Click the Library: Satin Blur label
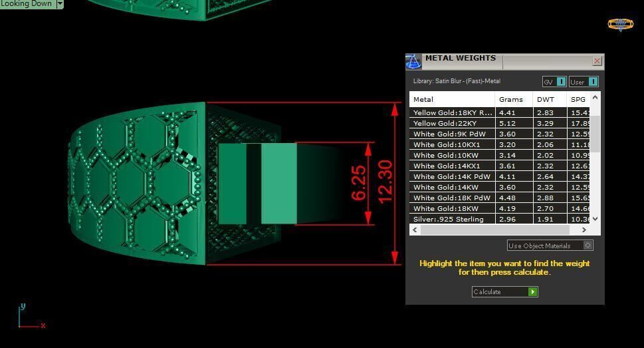This screenshot has width=644, height=348. click(x=457, y=81)
